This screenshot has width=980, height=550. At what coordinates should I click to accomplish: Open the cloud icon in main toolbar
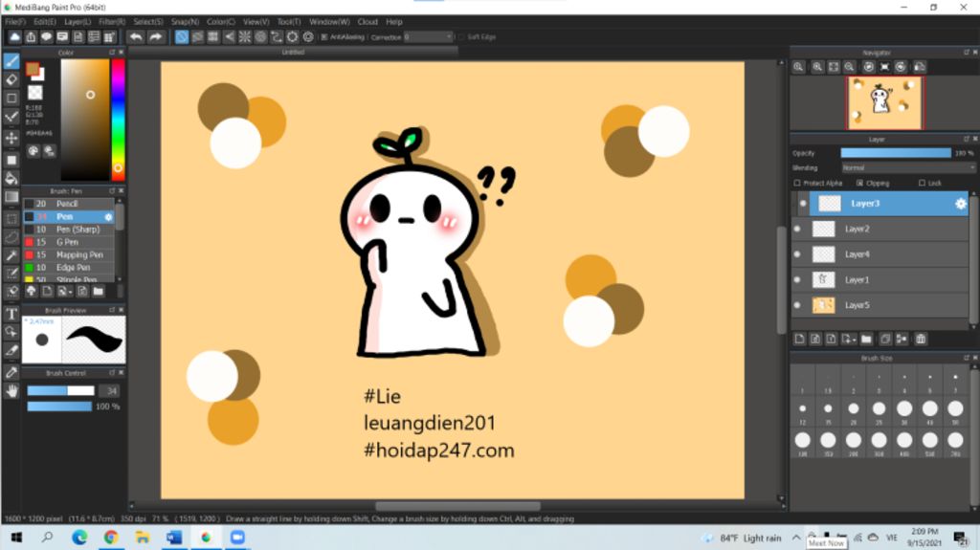[x=14, y=37]
